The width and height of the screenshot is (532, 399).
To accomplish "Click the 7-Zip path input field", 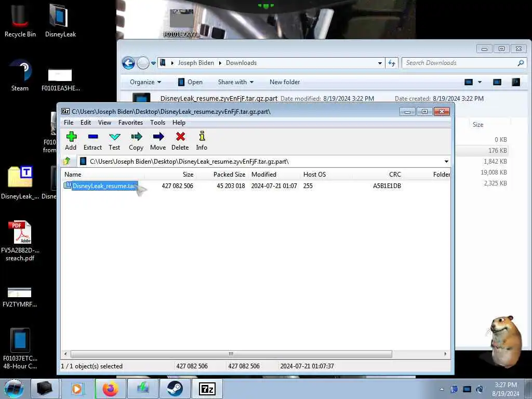I will pos(261,162).
